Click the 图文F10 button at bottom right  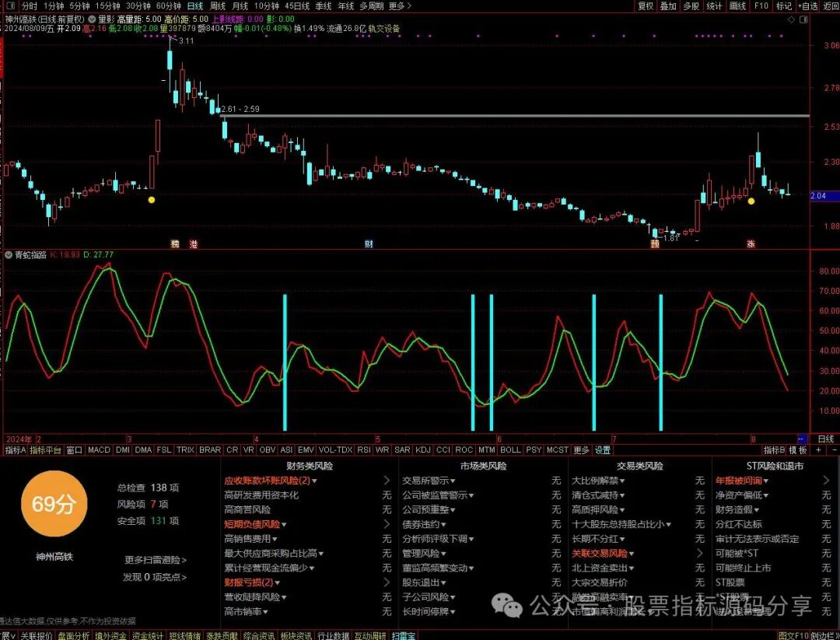pyautogui.click(x=793, y=635)
